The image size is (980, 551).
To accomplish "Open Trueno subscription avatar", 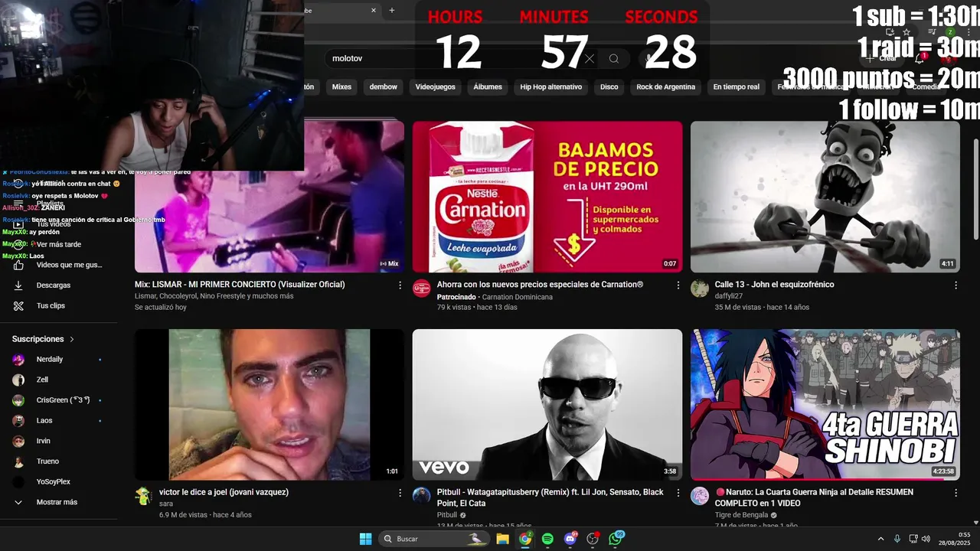I will (18, 461).
